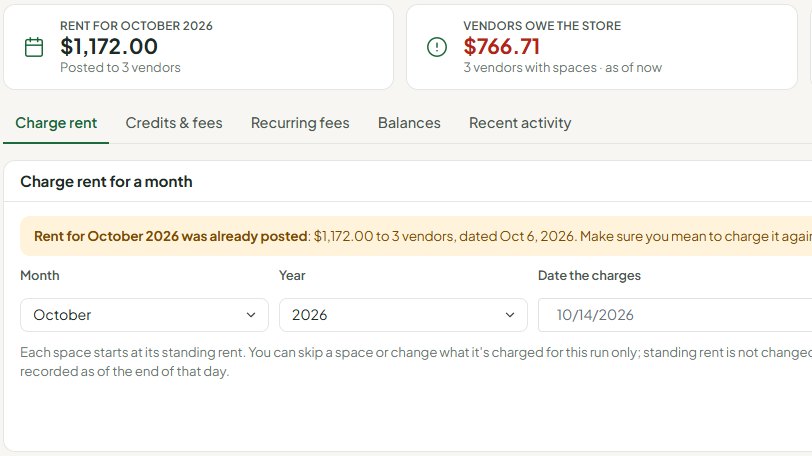The width and height of the screenshot is (812, 456).
Task: Click the 'Charge rent for a month' heading
Action: 106,182
